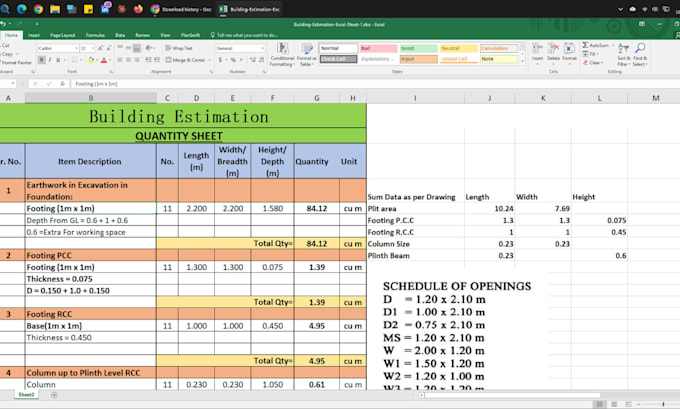Click the Accounting Number Format dollar icon
This screenshot has height=409, width=680.
click(x=220, y=60)
